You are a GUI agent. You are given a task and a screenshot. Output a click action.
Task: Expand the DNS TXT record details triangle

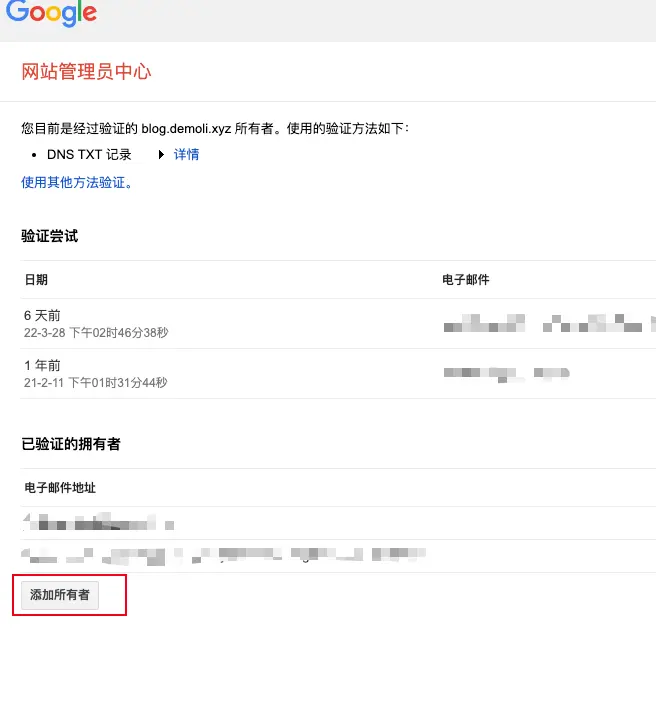tap(161, 155)
